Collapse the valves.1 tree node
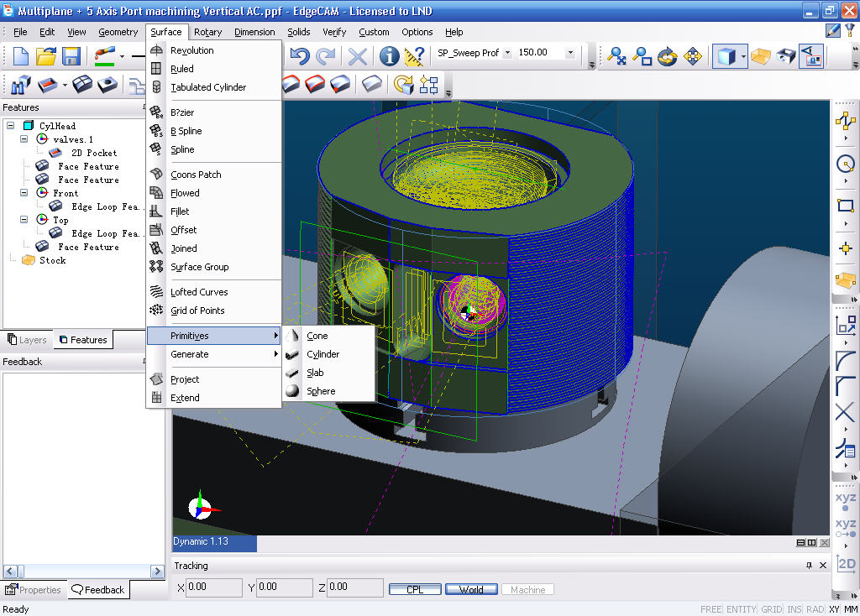 click(24, 138)
